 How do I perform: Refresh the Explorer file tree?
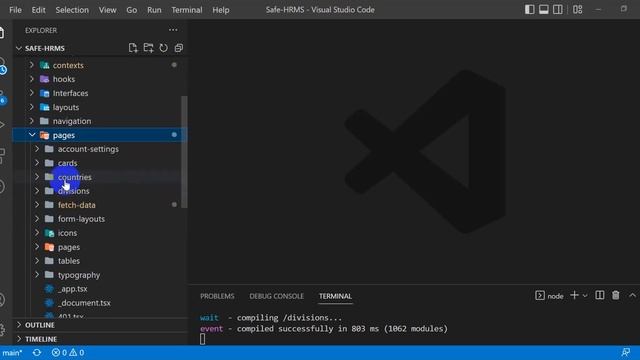pyautogui.click(x=163, y=48)
